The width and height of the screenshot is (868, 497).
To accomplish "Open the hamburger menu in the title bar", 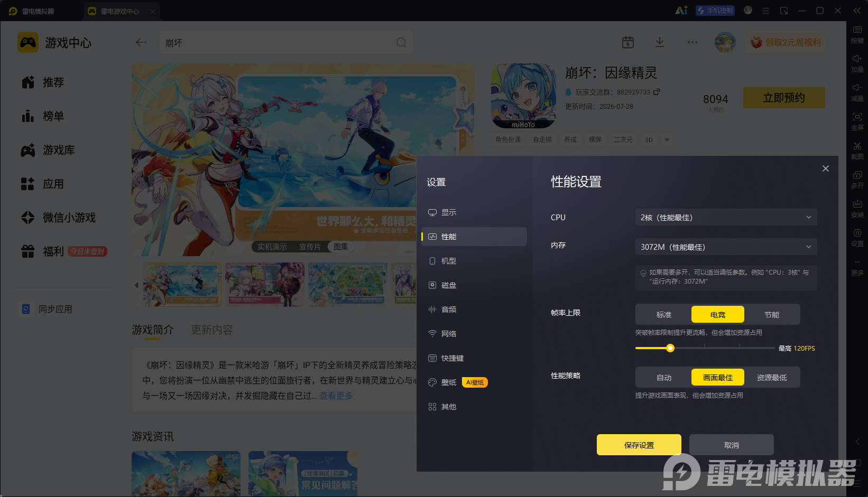I will (x=766, y=11).
